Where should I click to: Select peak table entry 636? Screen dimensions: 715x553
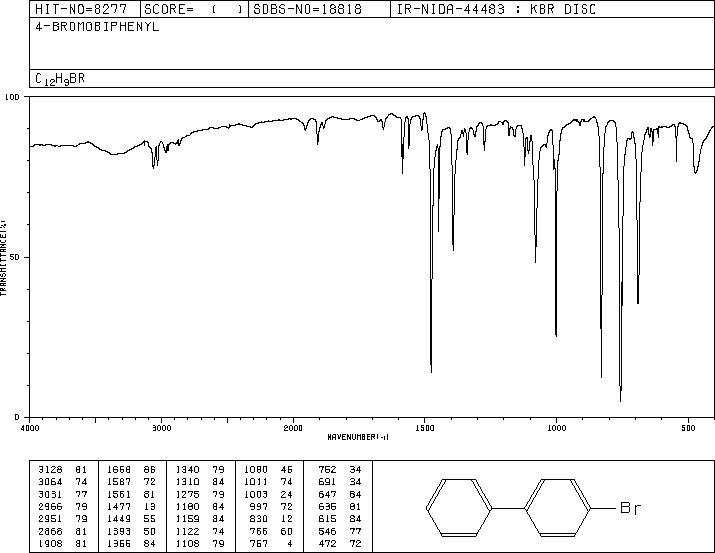327,506
